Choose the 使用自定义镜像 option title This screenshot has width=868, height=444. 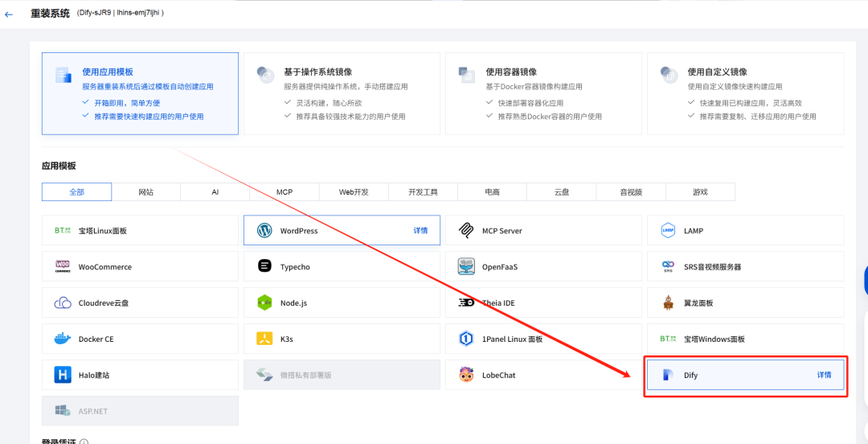718,72
